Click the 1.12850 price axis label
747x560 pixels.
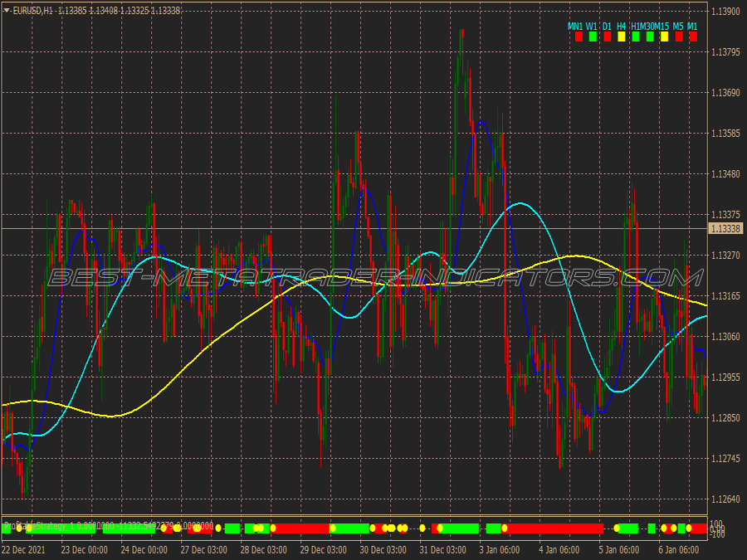point(725,418)
